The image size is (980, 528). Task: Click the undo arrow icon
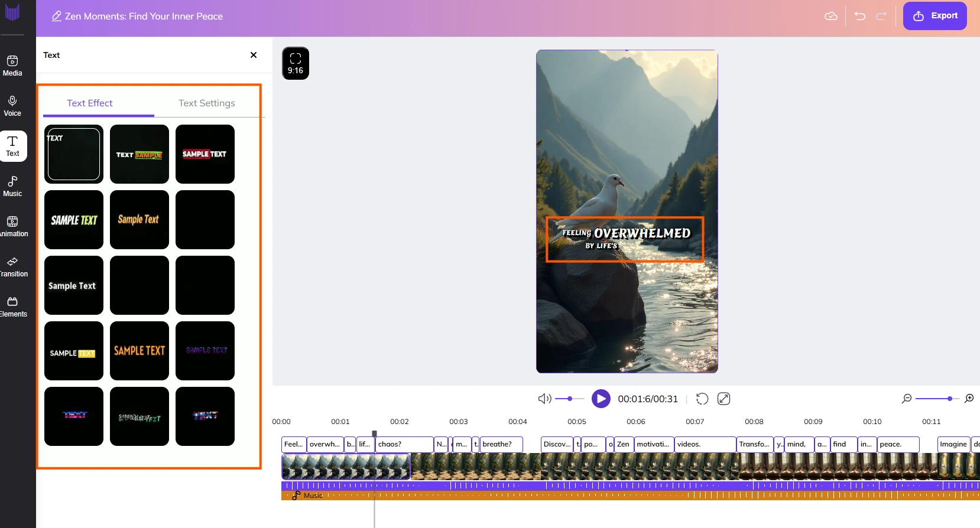click(x=860, y=16)
